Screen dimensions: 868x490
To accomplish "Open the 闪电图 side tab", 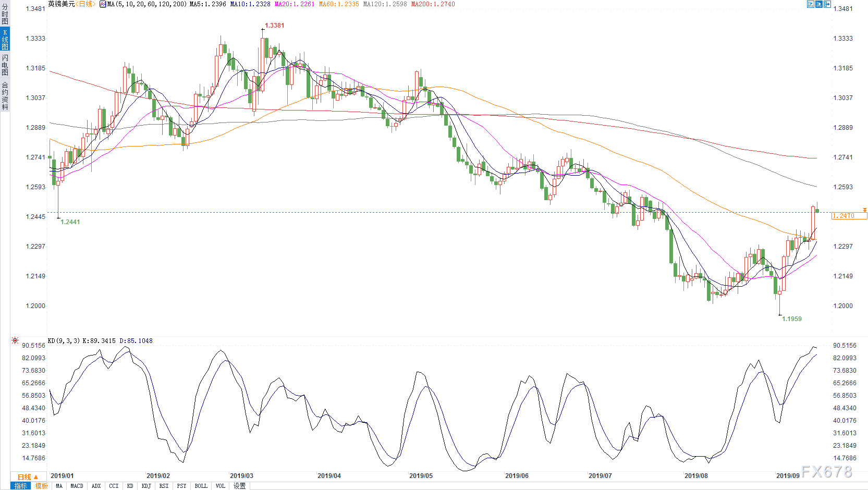I will (x=5, y=65).
